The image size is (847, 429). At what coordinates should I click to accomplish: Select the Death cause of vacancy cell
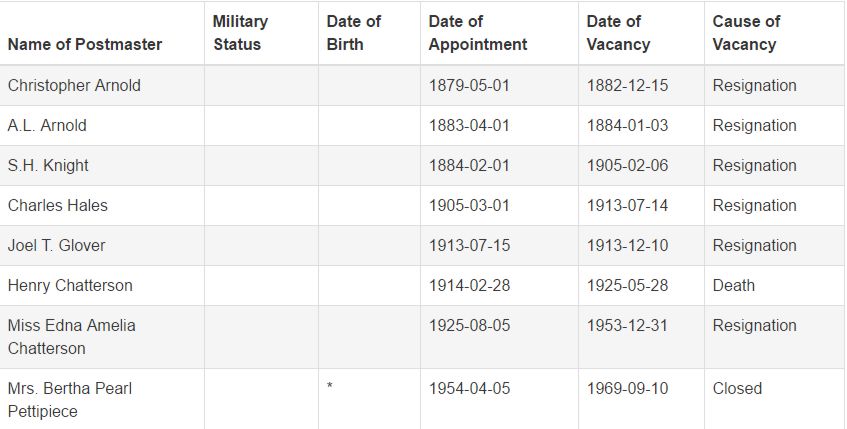[x=734, y=285]
